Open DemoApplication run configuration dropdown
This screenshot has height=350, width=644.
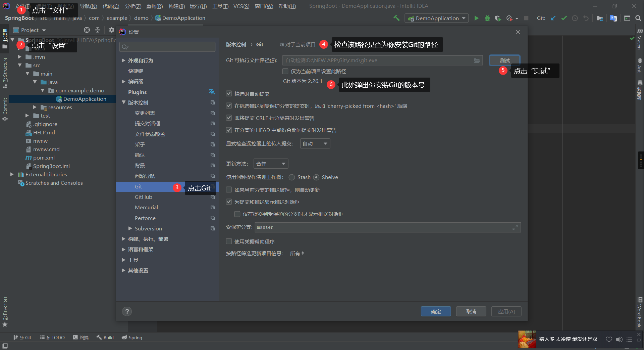coord(437,18)
